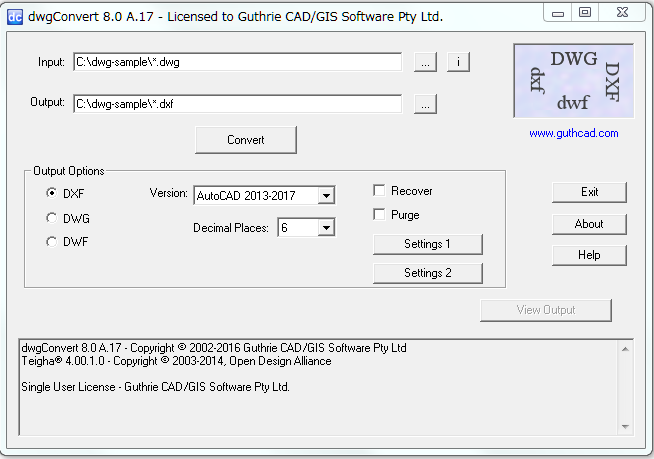Select the DWF output radio button
Viewport: 654px width, 459px height.
tap(51, 242)
